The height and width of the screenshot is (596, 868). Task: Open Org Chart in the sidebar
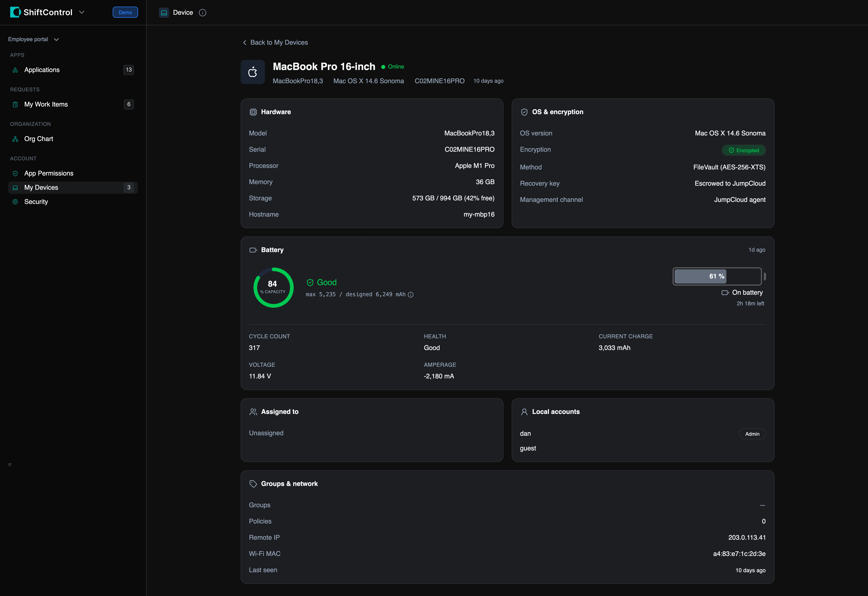73,139
